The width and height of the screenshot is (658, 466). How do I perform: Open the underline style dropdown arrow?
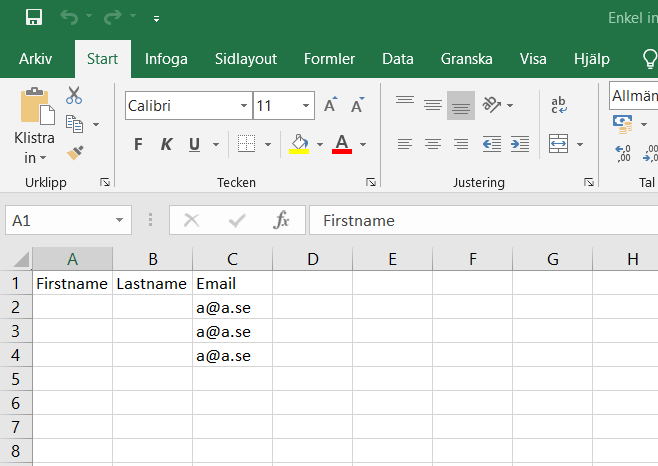(x=216, y=145)
